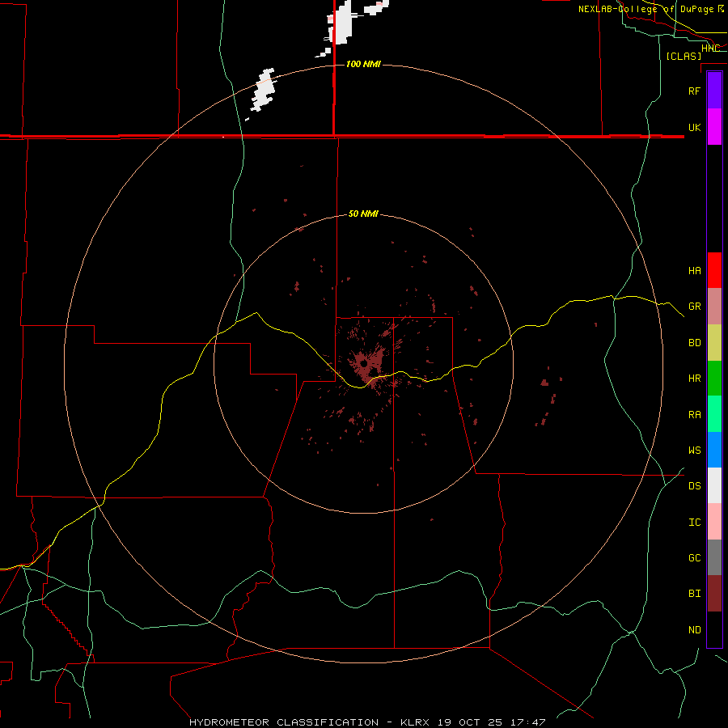728x728 pixels.
Task: Select the GR pink-brown legend swatch
Action: click(714, 307)
